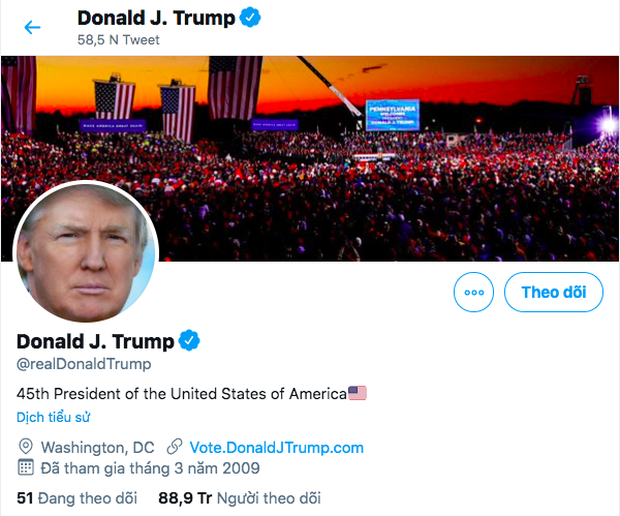Click the calendar icon by the join date
Image resolution: width=620 pixels, height=516 pixels.
[x=26, y=468]
